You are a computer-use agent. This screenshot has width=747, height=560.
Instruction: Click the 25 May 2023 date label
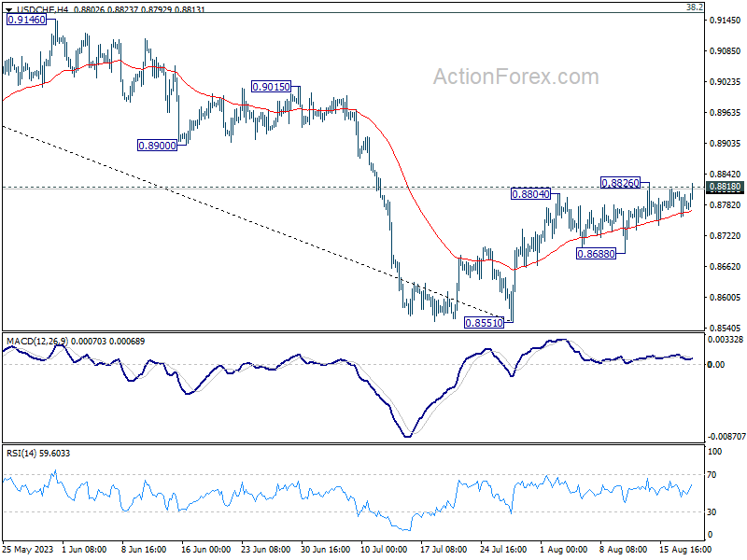[x=28, y=549]
